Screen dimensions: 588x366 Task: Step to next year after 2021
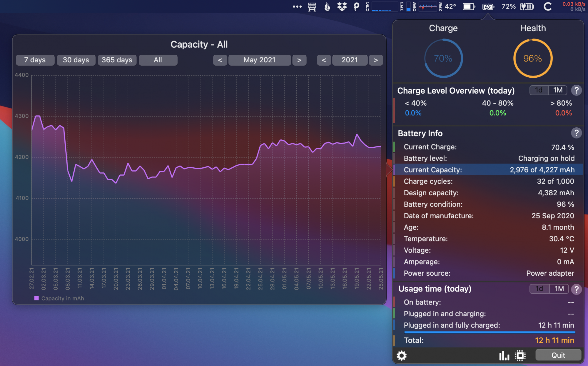point(375,60)
